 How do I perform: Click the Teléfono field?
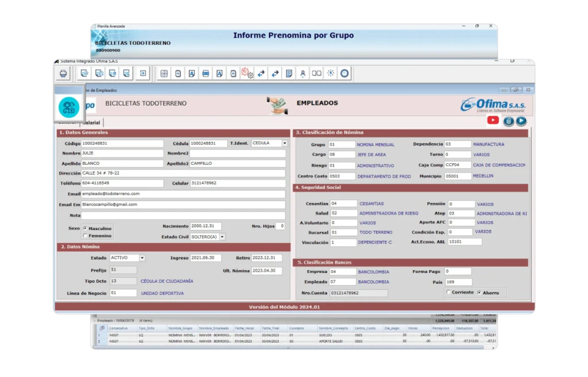coord(122,183)
